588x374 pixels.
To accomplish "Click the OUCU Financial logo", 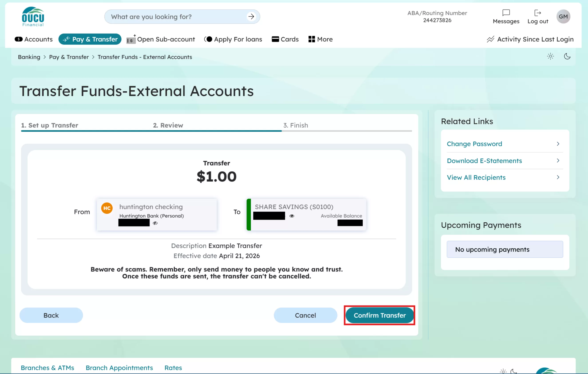I will (33, 17).
